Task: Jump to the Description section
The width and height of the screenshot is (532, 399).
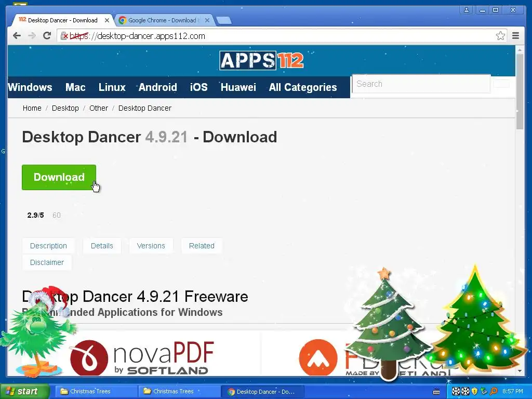Action: (x=48, y=246)
